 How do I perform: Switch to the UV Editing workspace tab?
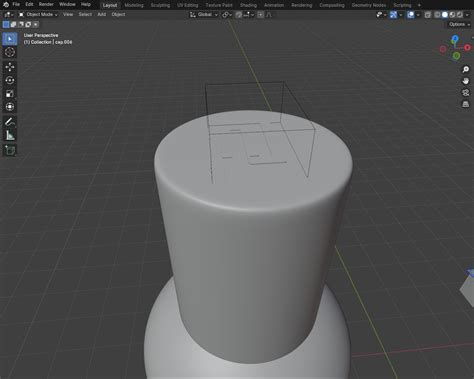pos(187,5)
